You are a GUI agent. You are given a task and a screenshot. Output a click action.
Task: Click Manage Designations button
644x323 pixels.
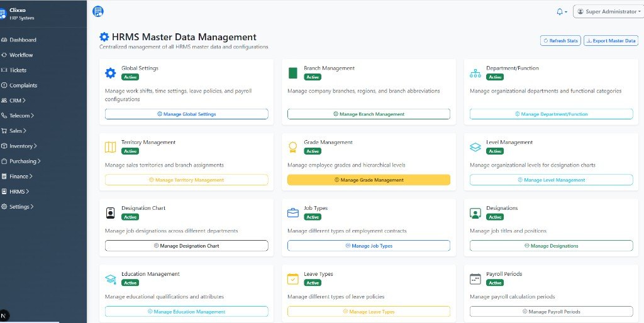click(551, 246)
